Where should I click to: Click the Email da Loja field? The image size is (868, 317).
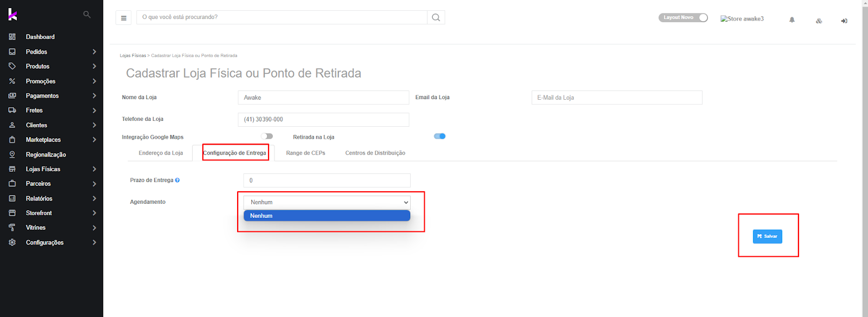[x=617, y=98]
